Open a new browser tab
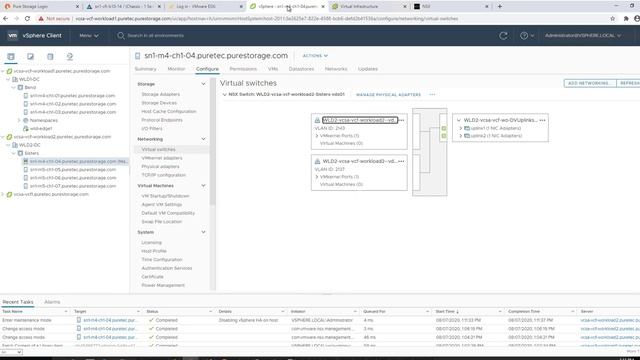The width and height of the screenshot is (640, 360). point(500,7)
